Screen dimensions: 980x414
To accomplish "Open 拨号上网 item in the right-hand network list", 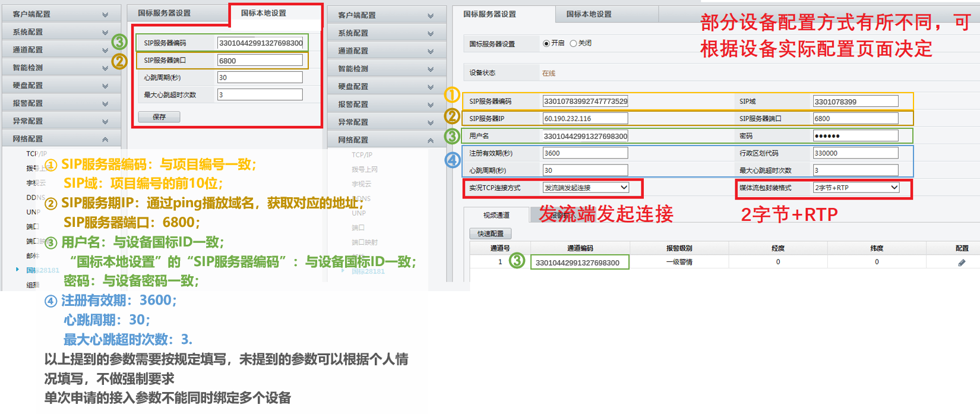I will point(365,170).
